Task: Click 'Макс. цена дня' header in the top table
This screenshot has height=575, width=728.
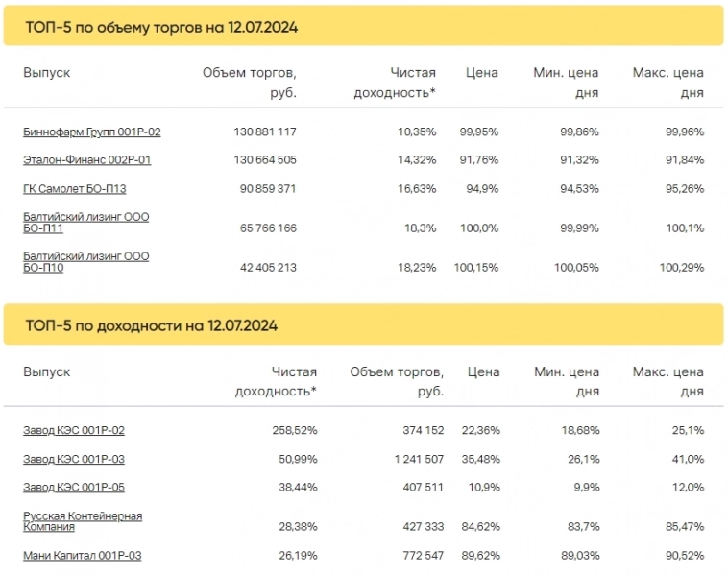Action: (x=668, y=83)
